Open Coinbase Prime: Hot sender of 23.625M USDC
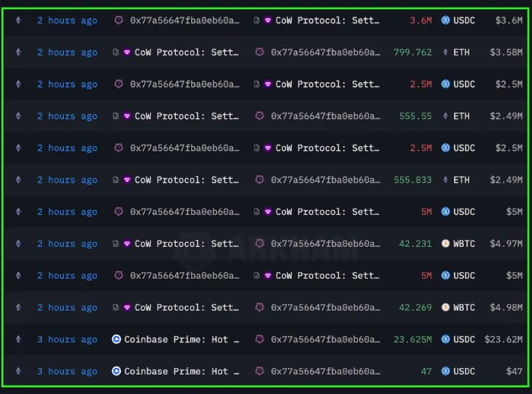This screenshot has width=532, height=394. [181, 339]
